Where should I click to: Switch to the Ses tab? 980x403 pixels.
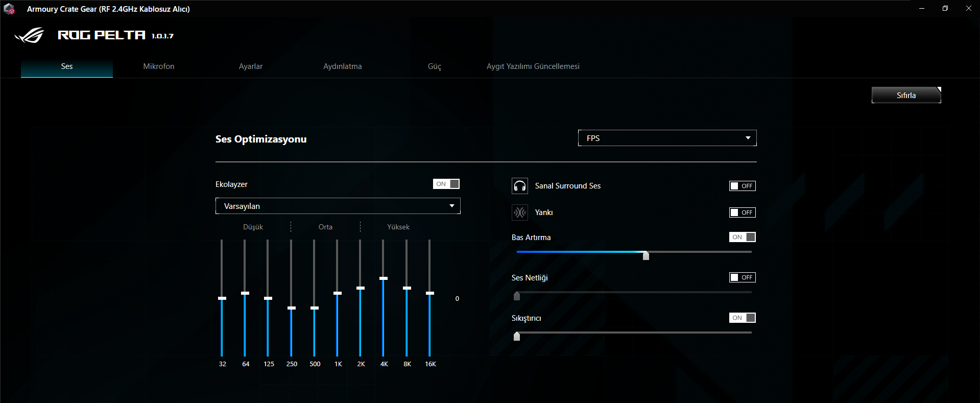[67, 66]
